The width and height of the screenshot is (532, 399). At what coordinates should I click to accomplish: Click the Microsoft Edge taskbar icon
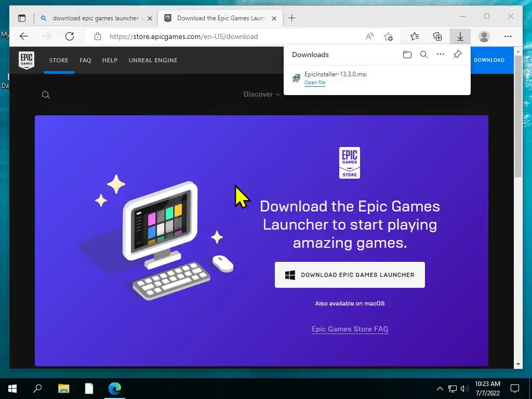115,388
